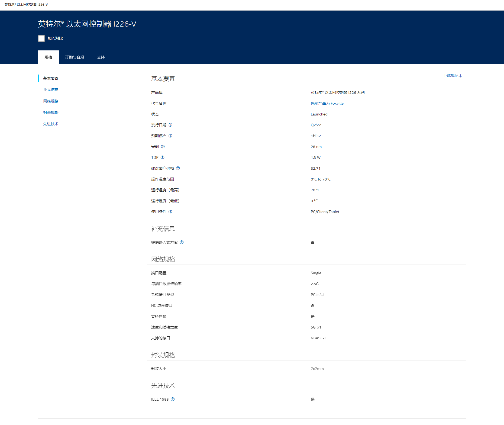Click the IEEE 1588 help icon
This screenshot has height=425, width=504.
(173, 399)
